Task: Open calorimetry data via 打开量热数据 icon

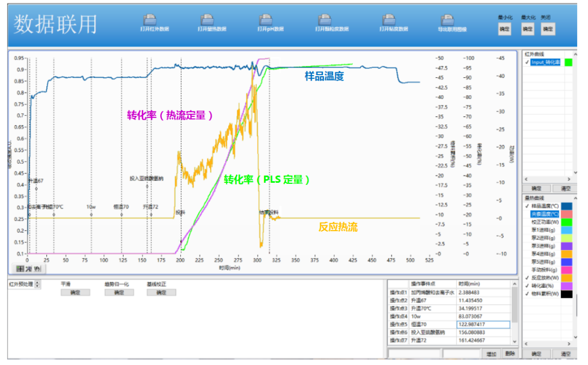Action: 212,20
